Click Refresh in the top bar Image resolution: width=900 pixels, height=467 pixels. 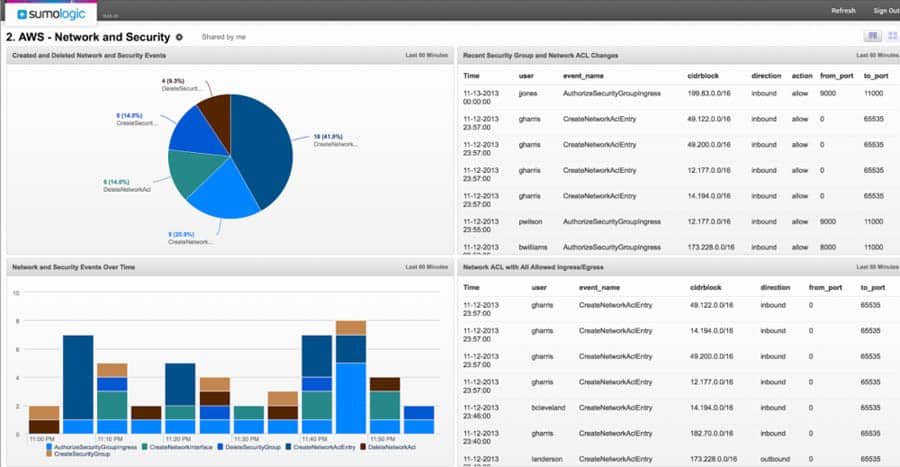(x=843, y=11)
